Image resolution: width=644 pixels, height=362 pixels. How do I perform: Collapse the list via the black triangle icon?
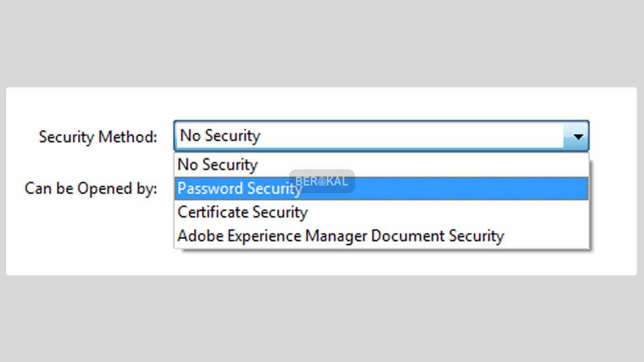coord(578,137)
